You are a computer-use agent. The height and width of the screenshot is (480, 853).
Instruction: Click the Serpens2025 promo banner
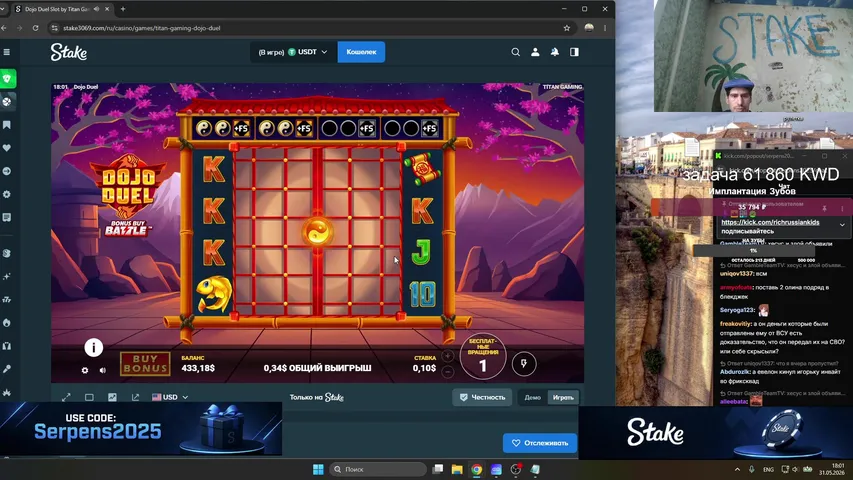pos(141,429)
